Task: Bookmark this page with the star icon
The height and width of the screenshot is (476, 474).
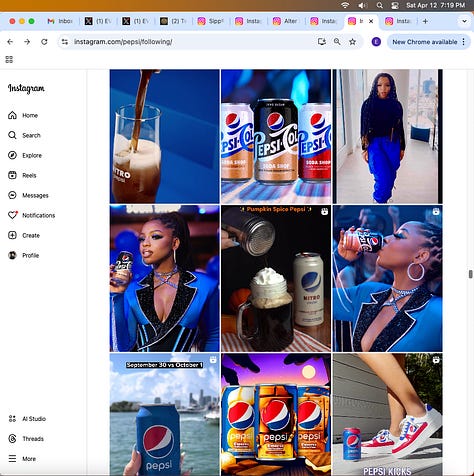Action: coord(352,42)
